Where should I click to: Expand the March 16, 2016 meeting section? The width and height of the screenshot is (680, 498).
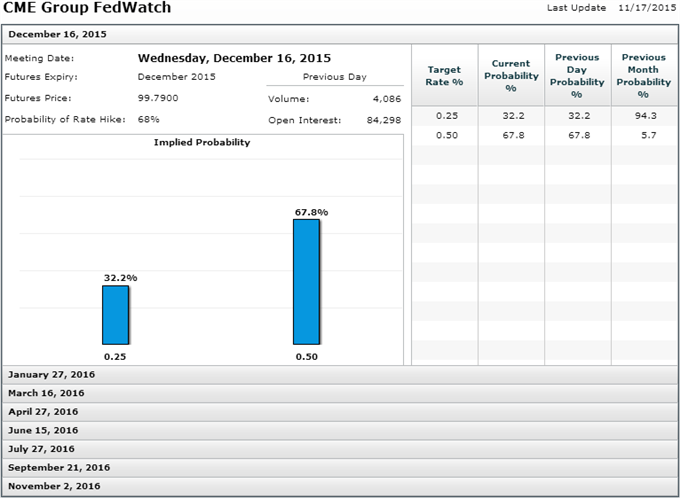tap(340, 393)
